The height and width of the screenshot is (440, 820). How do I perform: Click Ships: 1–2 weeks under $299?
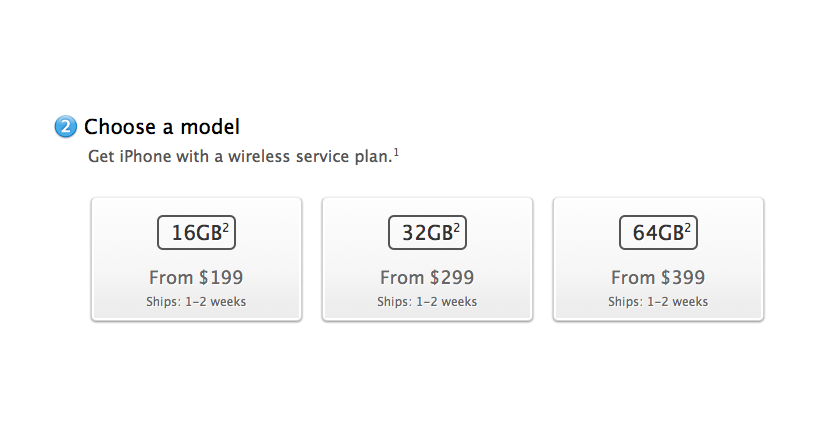[x=427, y=302]
